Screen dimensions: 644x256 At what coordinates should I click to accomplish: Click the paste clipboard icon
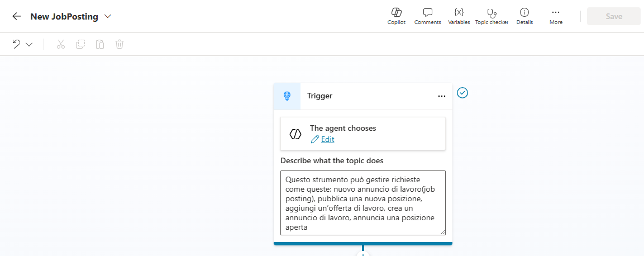point(100,44)
